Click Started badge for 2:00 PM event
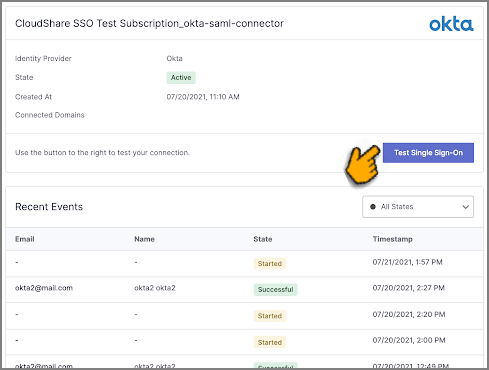This screenshot has width=489, height=370. click(270, 342)
